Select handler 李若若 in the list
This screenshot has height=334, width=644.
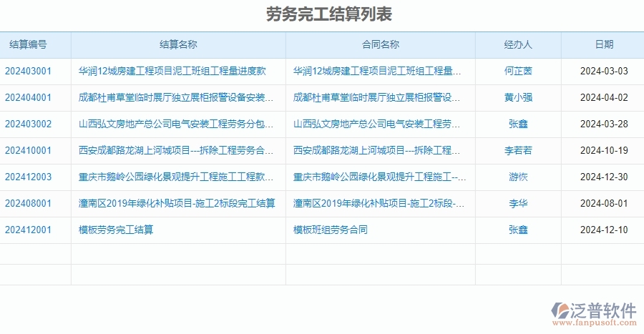point(518,151)
